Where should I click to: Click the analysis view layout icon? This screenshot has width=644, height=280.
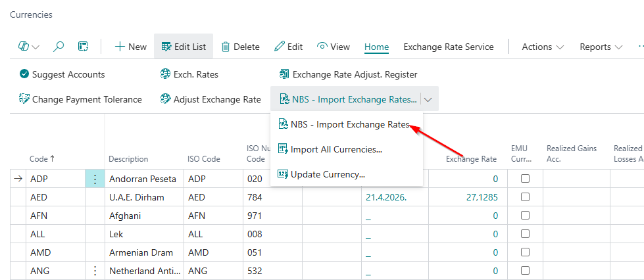tap(83, 47)
